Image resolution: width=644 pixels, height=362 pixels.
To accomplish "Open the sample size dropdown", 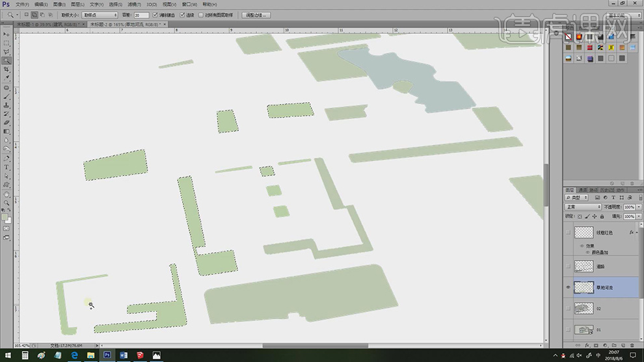I will point(100,15).
